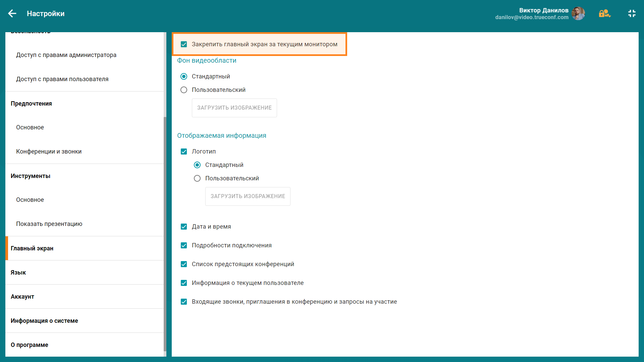The width and height of the screenshot is (644, 362).
Task: Click ЗАГРУЗИТЬ ИЗОБРАЖЕНИЕ under Фон видеообласти
Action: click(x=234, y=108)
